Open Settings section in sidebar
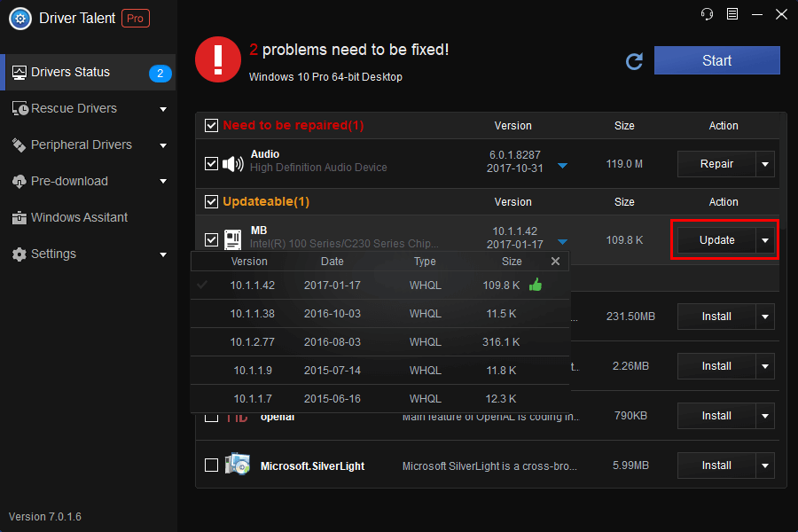This screenshot has width=798, height=532. pos(89,254)
